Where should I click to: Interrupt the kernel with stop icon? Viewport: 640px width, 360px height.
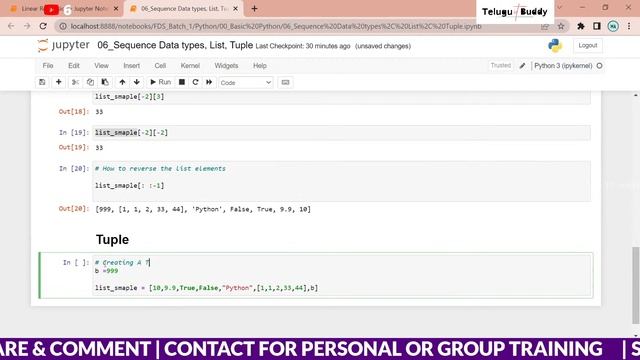pyautogui.click(x=182, y=82)
